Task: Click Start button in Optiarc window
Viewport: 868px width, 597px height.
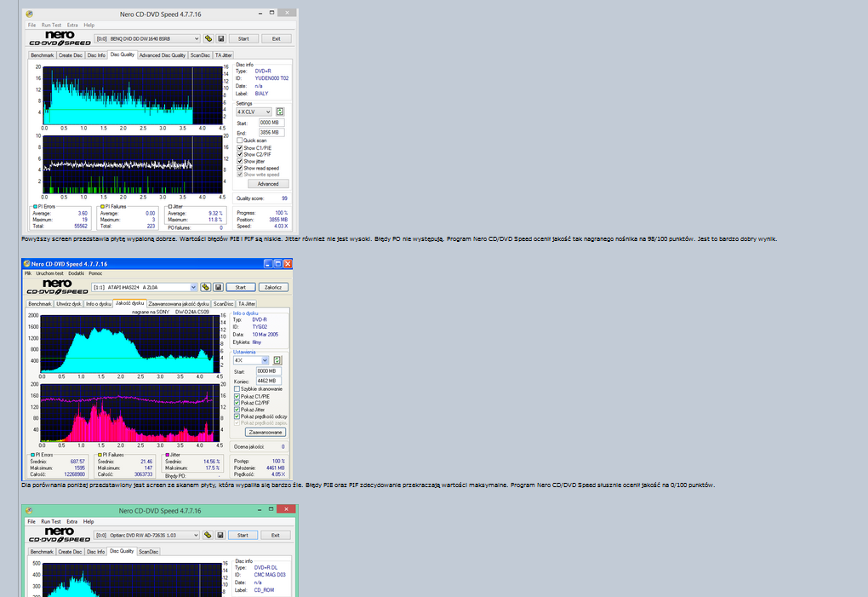Action: pos(243,535)
